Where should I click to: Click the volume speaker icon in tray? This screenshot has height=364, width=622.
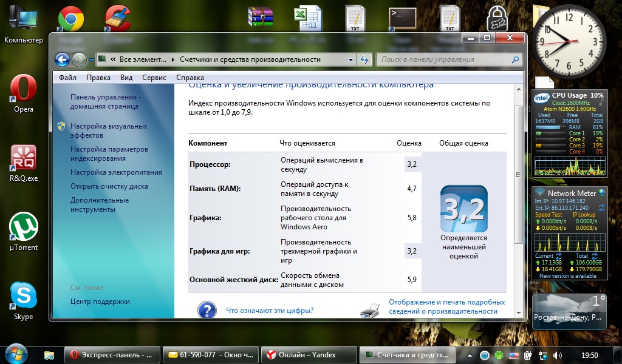[557, 355]
